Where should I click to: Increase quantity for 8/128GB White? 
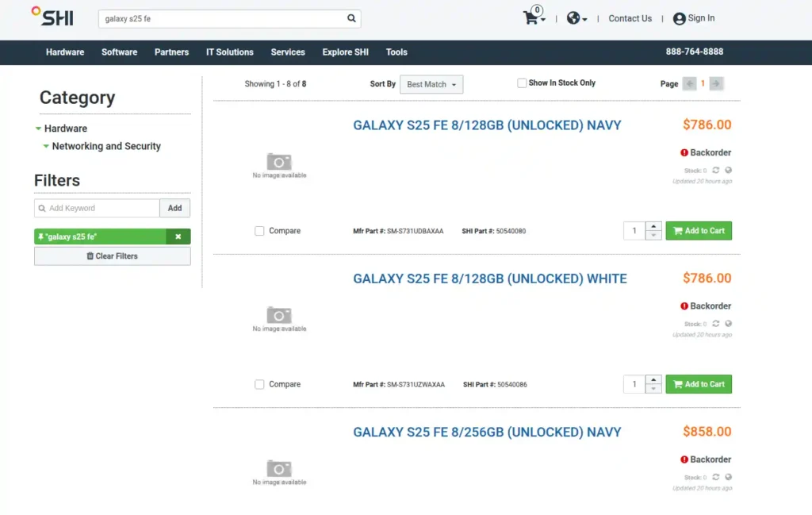653,380
